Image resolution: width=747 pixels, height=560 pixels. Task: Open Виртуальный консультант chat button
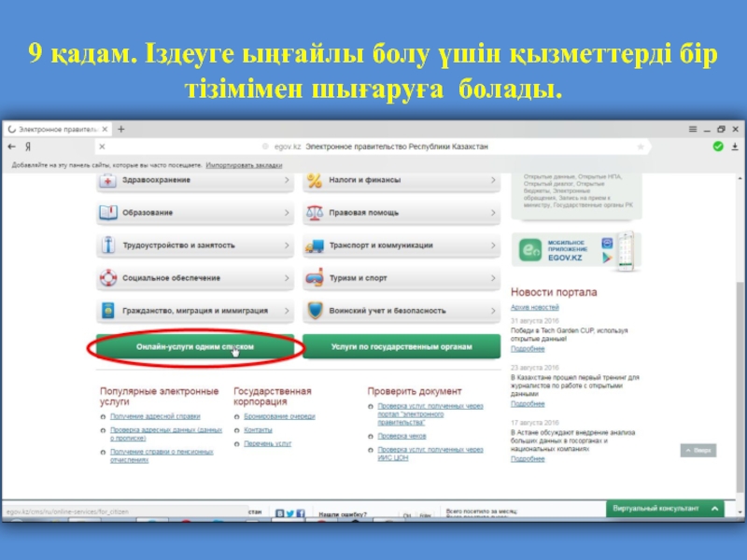coord(665,509)
